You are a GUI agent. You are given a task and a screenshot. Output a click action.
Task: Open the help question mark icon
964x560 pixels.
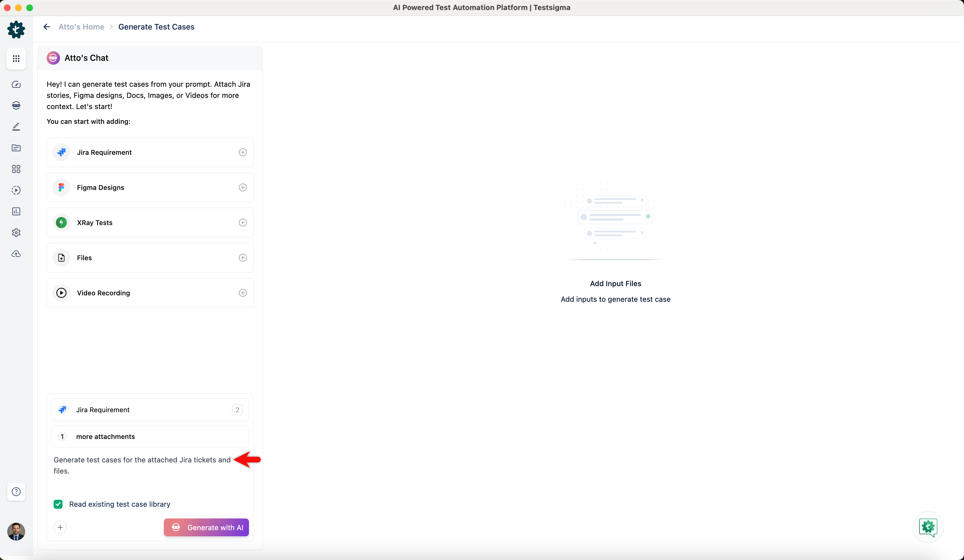click(16, 492)
